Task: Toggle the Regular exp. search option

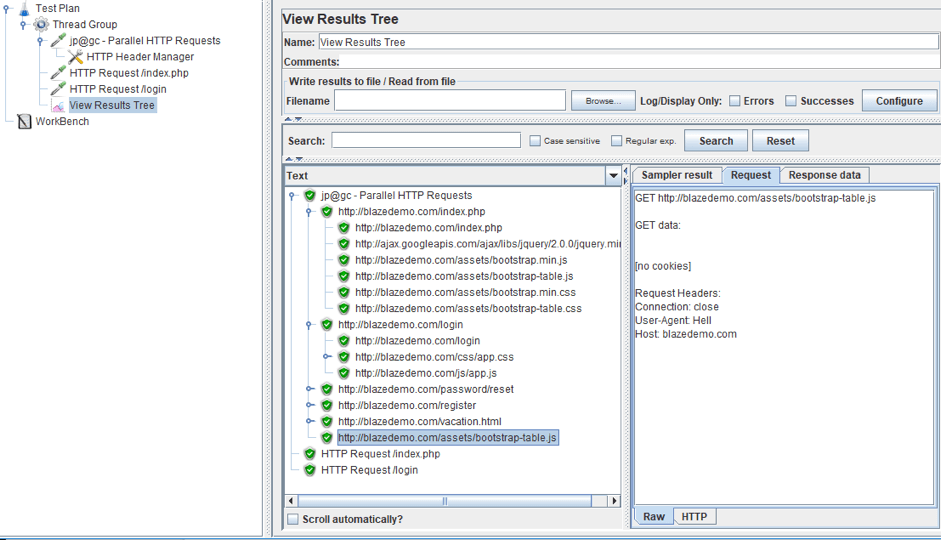Action: (616, 140)
